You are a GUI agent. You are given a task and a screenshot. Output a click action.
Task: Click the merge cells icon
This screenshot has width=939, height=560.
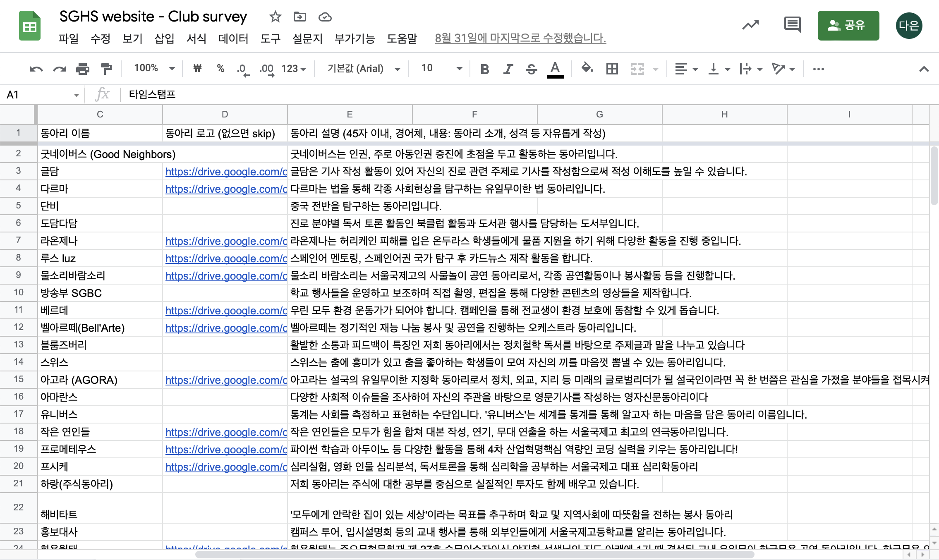(637, 69)
